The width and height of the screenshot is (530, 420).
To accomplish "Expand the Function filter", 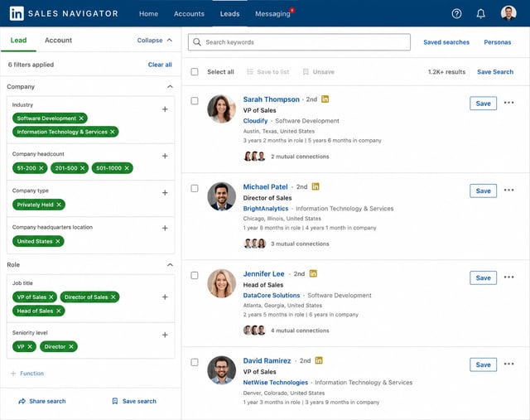I will point(27,374).
